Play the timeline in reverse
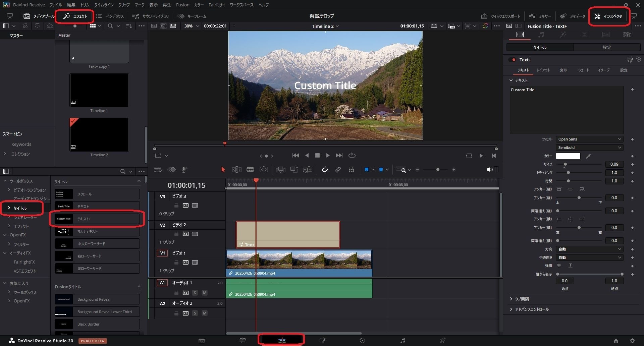This screenshot has width=644, height=346. (x=307, y=155)
